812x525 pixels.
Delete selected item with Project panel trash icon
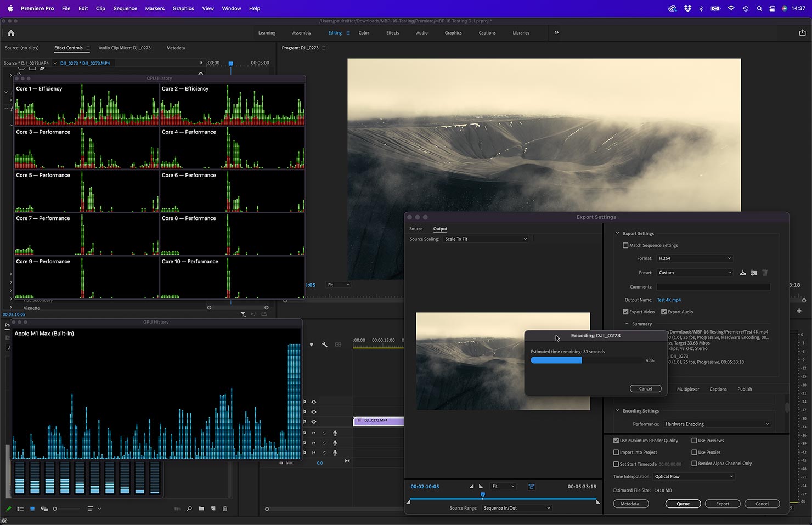tap(225, 509)
